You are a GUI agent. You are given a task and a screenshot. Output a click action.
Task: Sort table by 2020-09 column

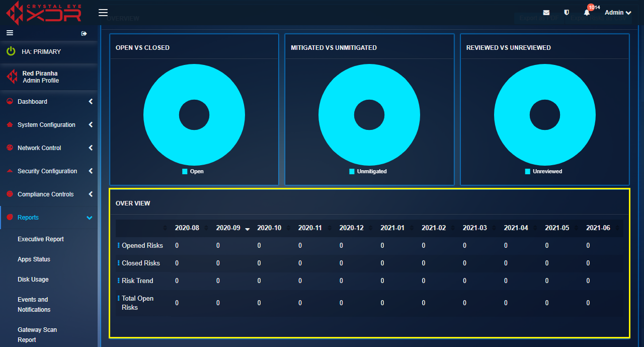pyautogui.click(x=228, y=228)
